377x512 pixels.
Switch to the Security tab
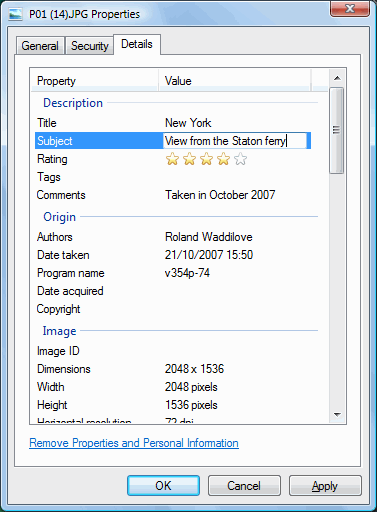[x=90, y=46]
